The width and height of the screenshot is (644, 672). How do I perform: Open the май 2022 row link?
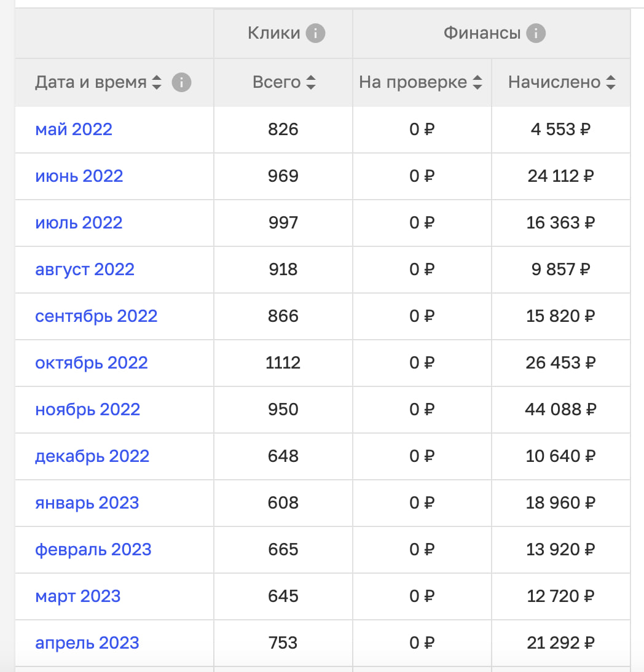(74, 130)
